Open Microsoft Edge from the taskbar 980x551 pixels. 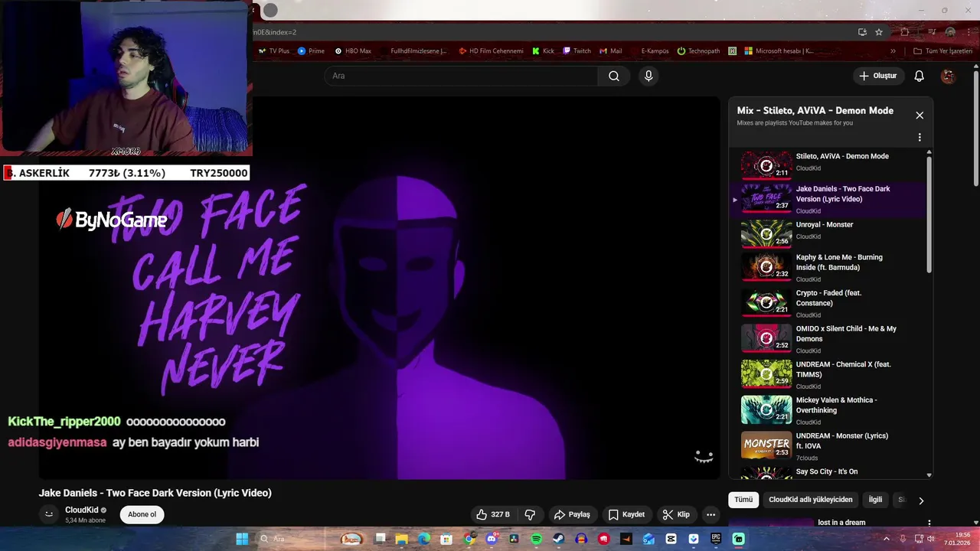pyautogui.click(x=424, y=539)
